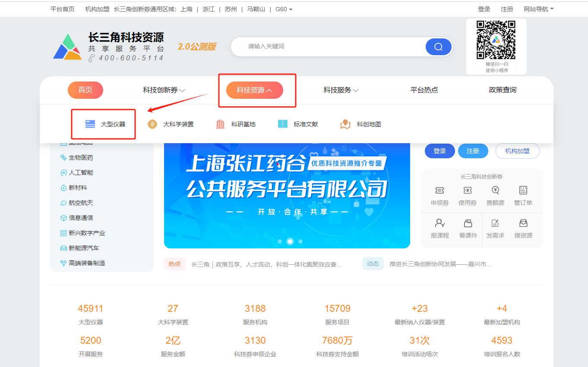Image resolution: width=588 pixels, height=367 pixels.
Task: Click the 使用券 icon
Action: 467,190
